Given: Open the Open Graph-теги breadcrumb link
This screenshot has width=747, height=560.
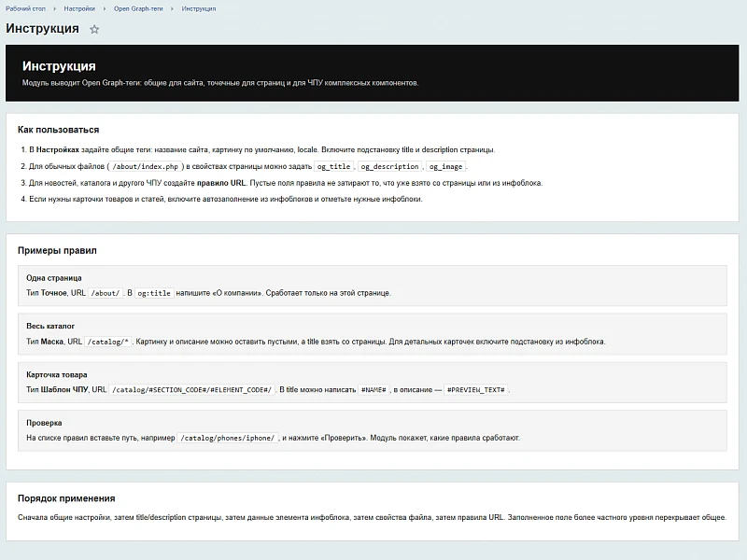Looking at the screenshot, I should [138, 8].
